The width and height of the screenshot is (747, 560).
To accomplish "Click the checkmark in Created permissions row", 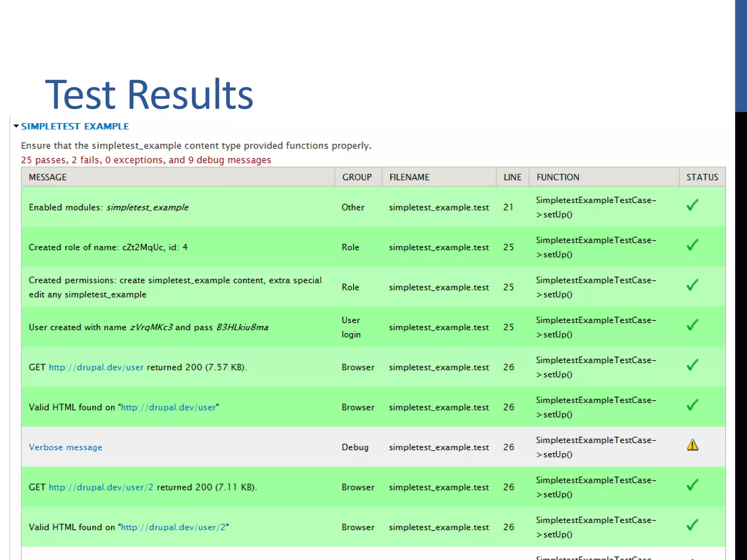I will coord(692,285).
